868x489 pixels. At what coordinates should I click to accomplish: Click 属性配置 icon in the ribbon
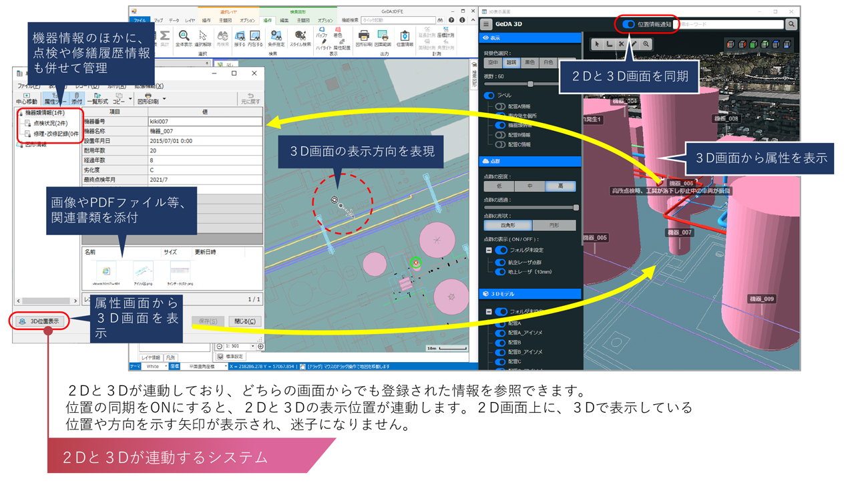341,44
